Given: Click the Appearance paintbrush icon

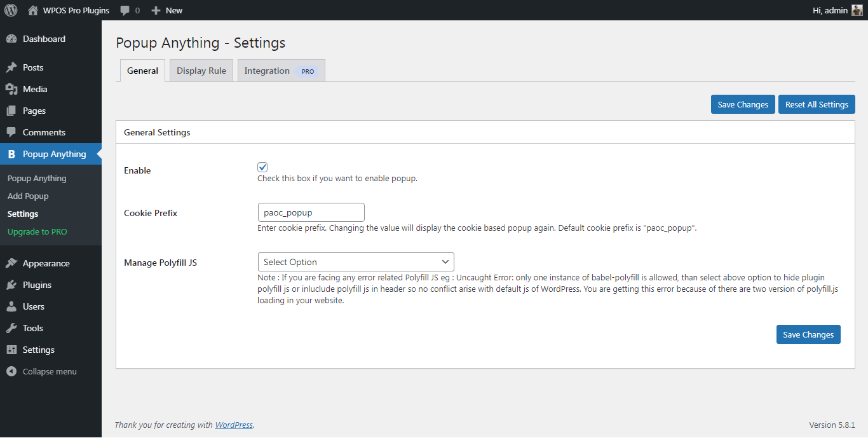Looking at the screenshot, I should click(11, 263).
